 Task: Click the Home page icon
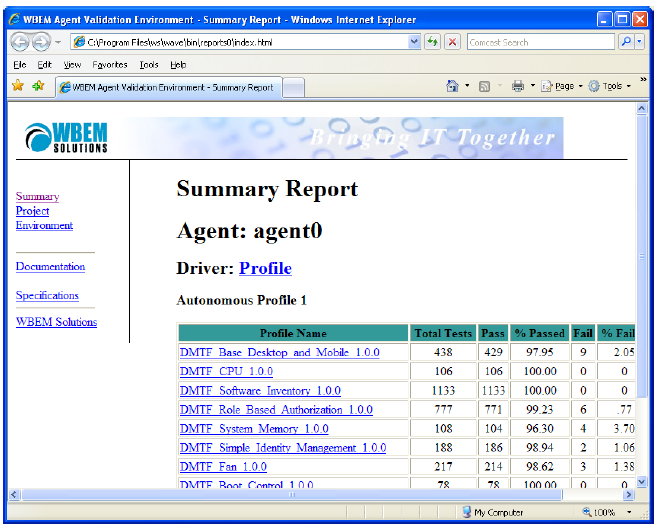point(452,86)
